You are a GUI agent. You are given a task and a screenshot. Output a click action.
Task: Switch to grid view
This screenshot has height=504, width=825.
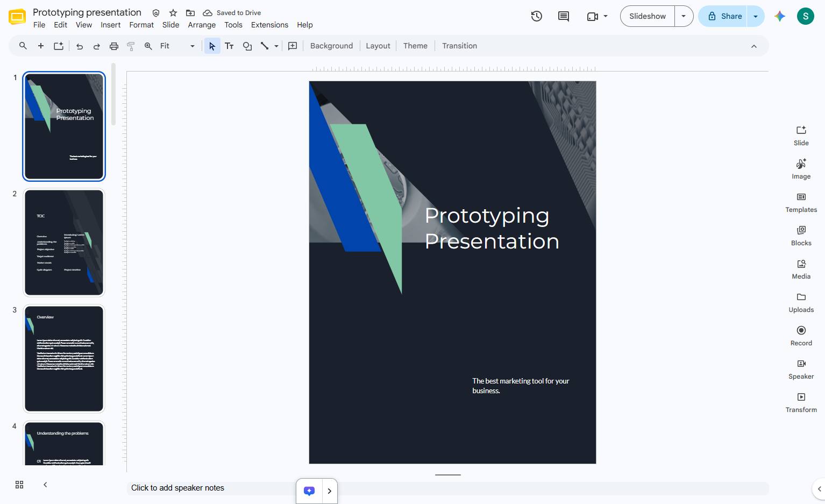click(19, 485)
